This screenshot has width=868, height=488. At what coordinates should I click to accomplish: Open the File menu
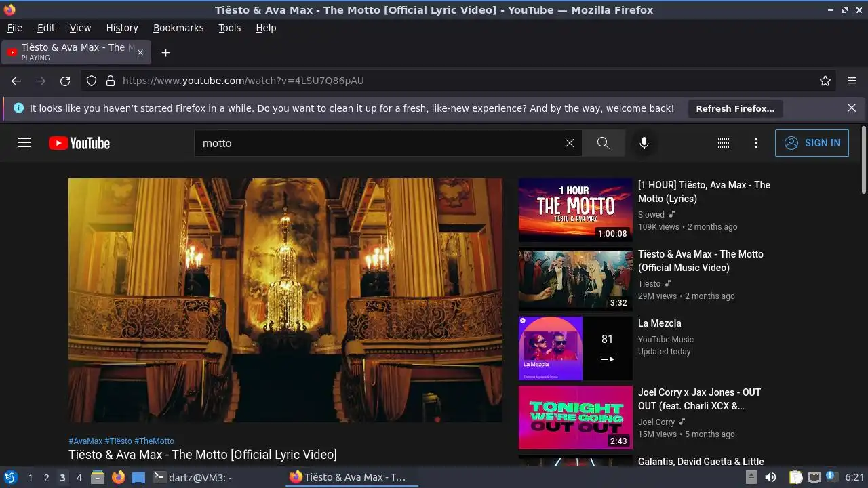click(14, 28)
